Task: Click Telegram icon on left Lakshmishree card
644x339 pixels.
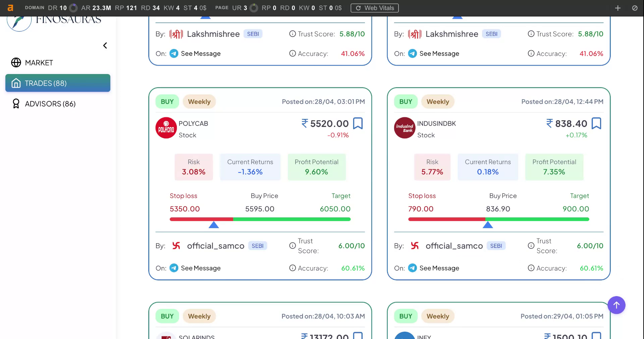Action: (x=174, y=54)
